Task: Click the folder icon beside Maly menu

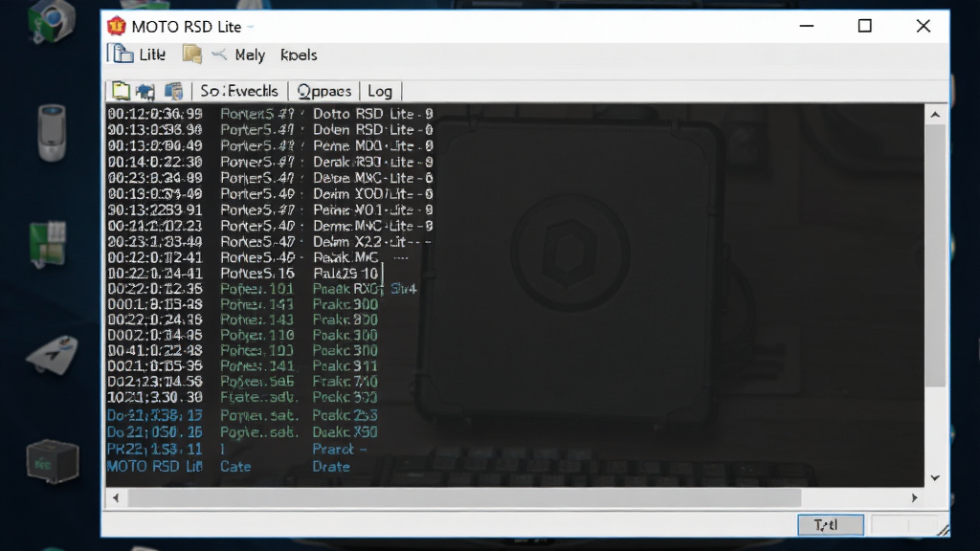Action: click(191, 55)
